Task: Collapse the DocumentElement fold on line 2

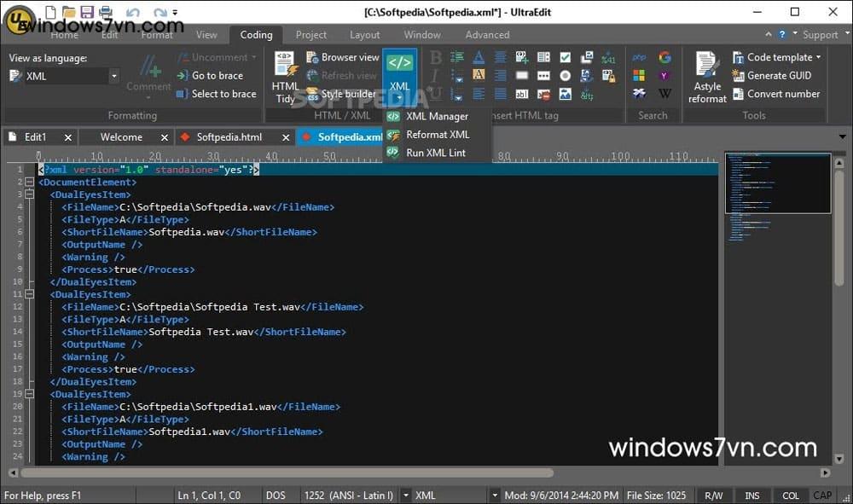Action: [29, 182]
